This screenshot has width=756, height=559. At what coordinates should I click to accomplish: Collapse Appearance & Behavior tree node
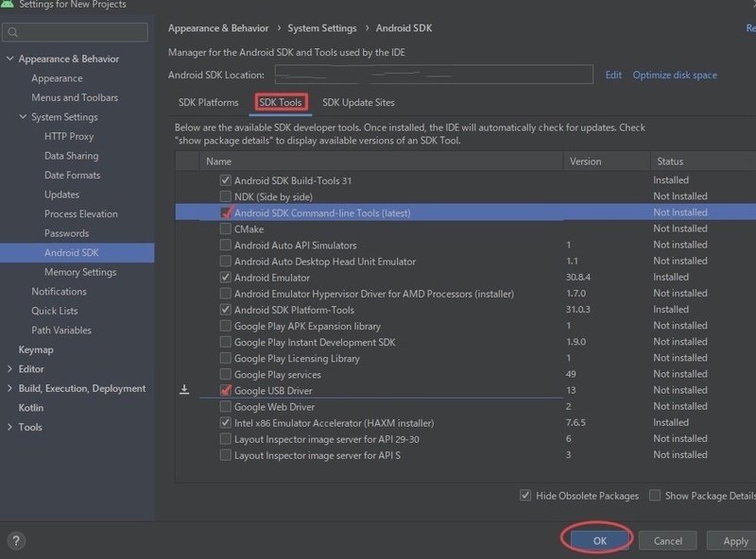9,59
